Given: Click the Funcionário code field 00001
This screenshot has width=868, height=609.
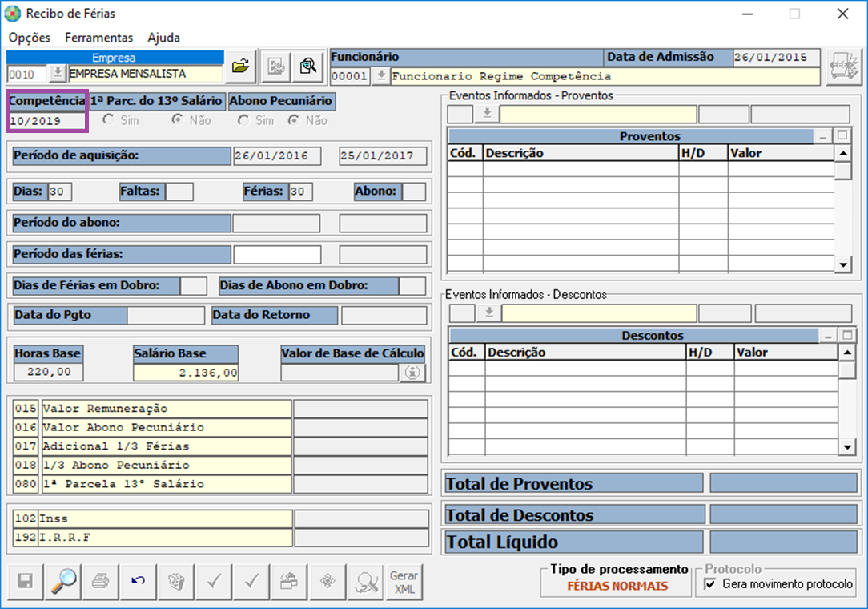Looking at the screenshot, I should pos(350,76).
